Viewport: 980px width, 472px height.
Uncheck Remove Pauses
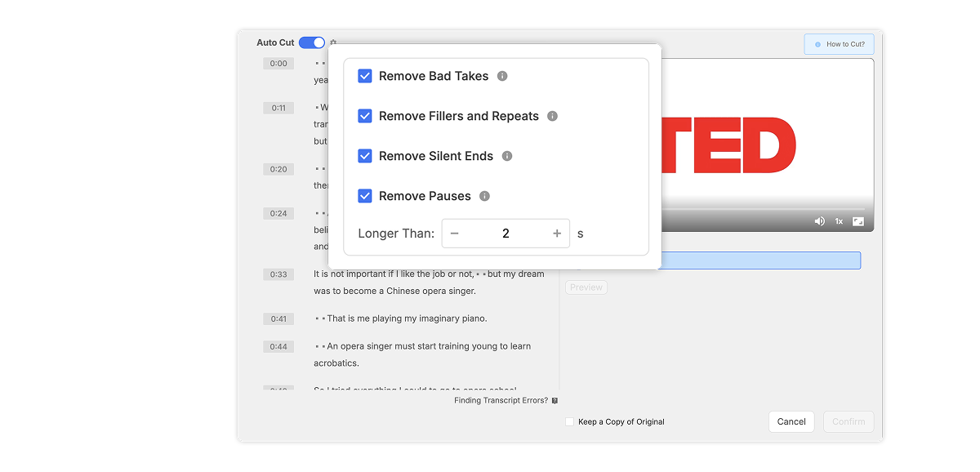tap(364, 195)
